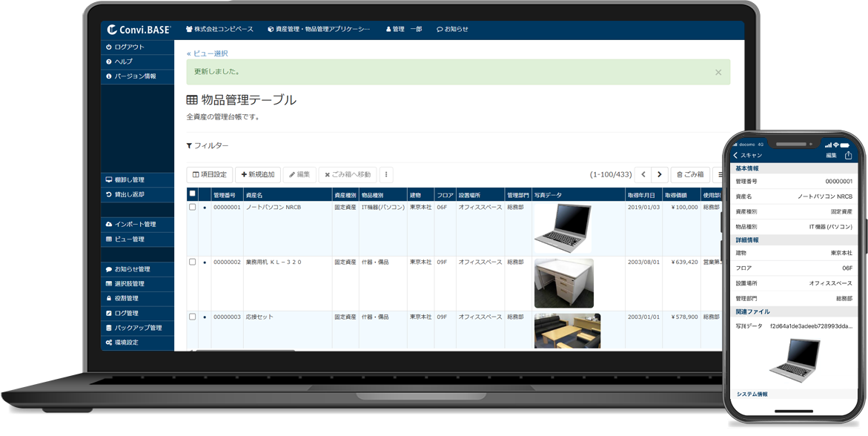Check the row for 00000001 ノートパソコン NRCB
This screenshot has height=436, width=868.
click(193, 208)
